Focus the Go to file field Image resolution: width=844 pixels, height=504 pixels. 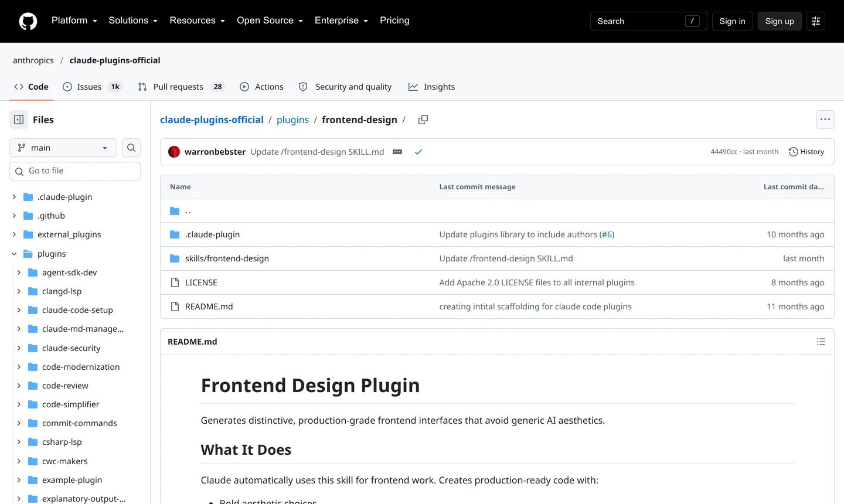pos(75,171)
